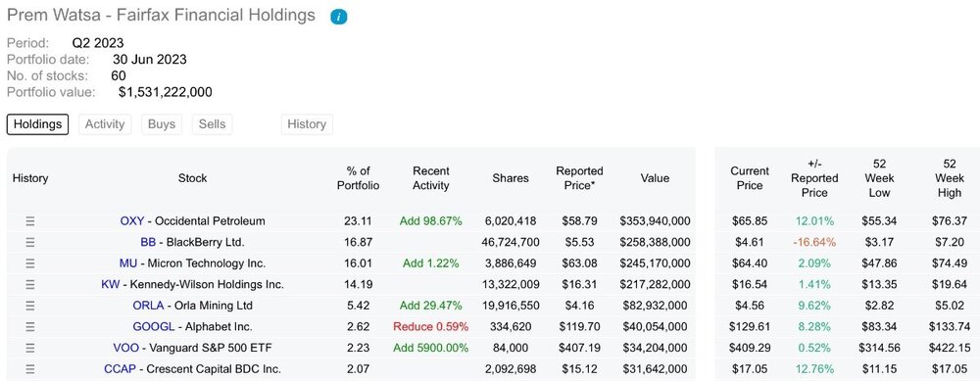
Task: Sort by Recent Activity column header
Action: click(430, 178)
